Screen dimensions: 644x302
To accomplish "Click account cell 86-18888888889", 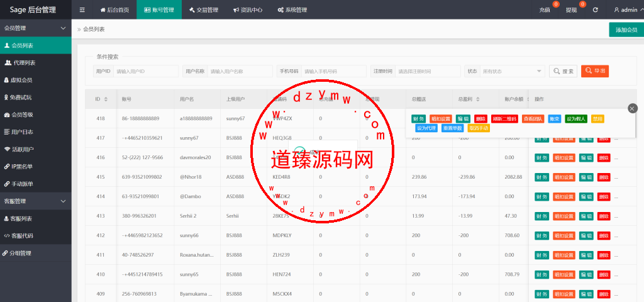I will click(140, 118).
